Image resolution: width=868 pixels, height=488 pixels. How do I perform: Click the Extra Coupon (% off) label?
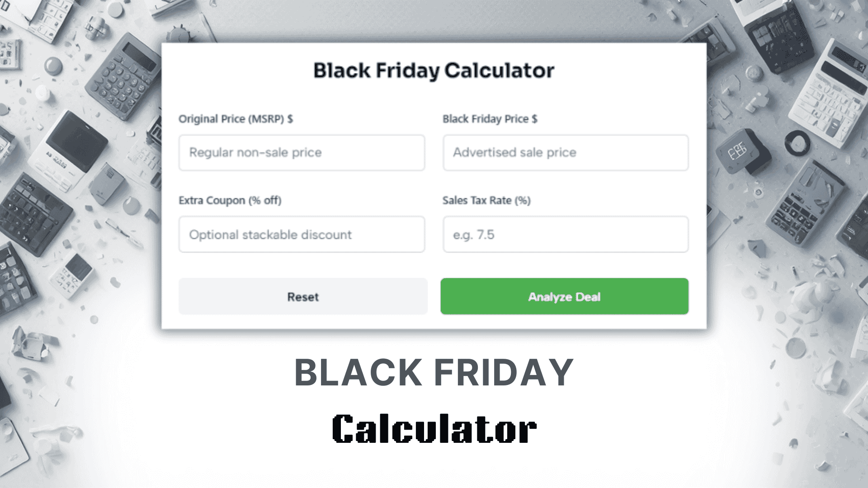(231, 201)
